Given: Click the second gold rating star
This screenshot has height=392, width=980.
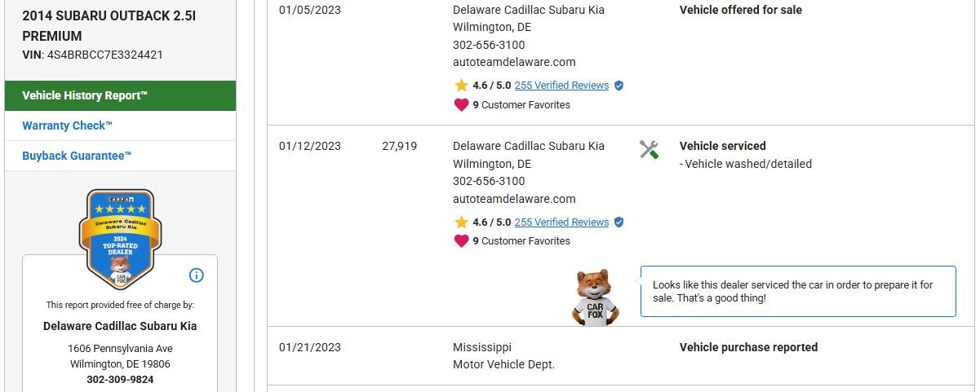Looking at the screenshot, I should point(461,222).
